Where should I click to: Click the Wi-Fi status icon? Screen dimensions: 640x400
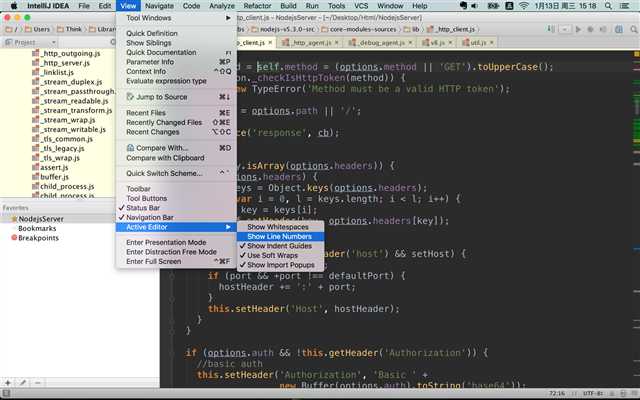524,6
